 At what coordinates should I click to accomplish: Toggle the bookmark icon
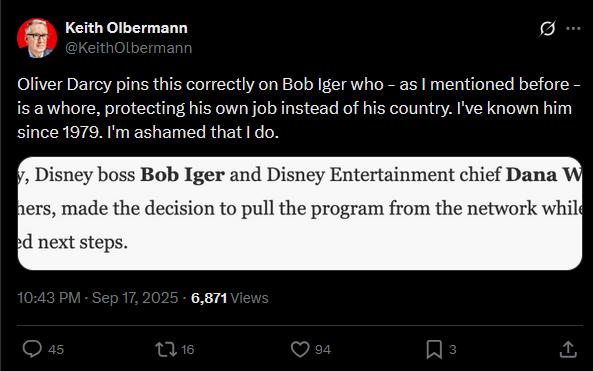click(x=434, y=349)
